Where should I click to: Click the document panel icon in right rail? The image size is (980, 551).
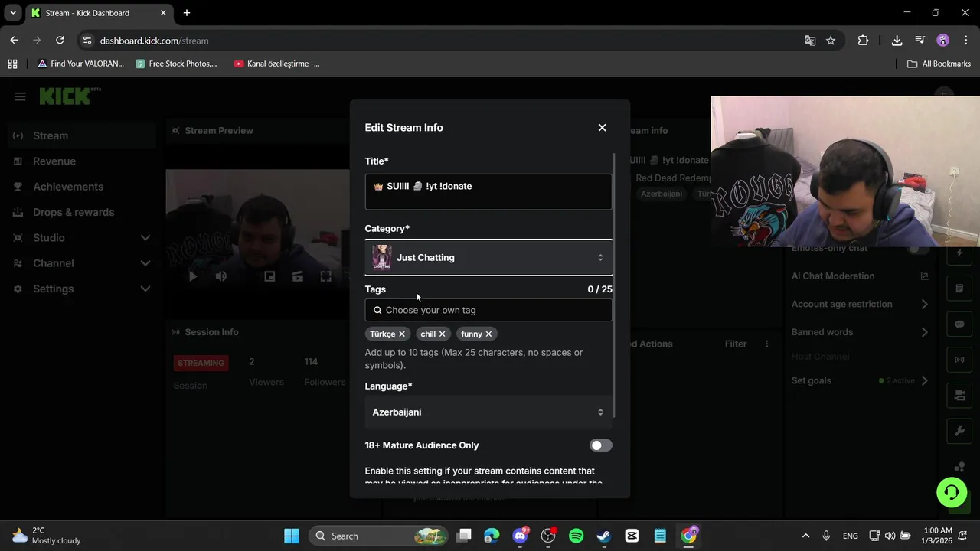point(959,289)
